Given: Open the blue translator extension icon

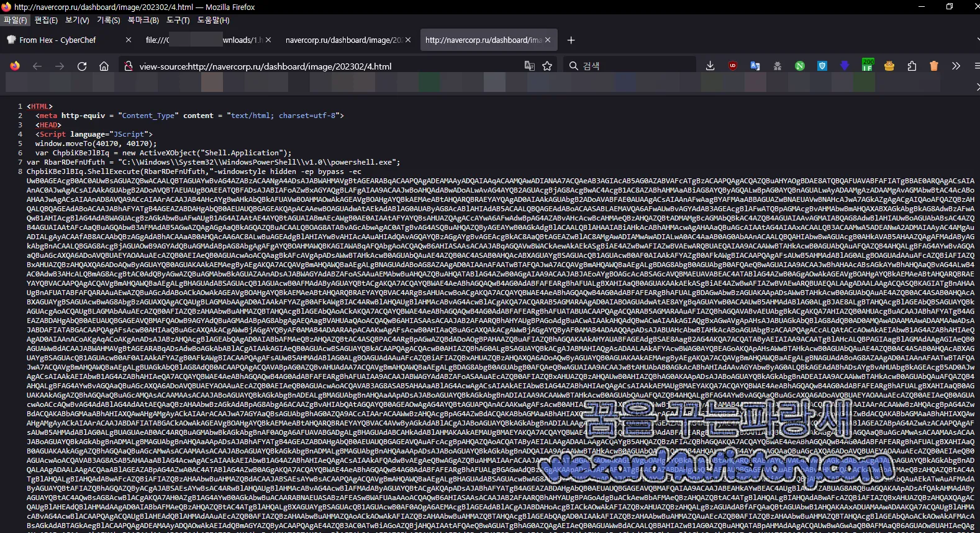Looking at the screenshot, I should coord(755,66).
